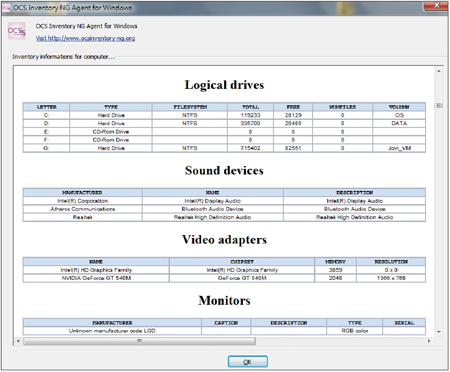Click the video memory value 3859
450x372 pixels.
[x=335, y=270]
